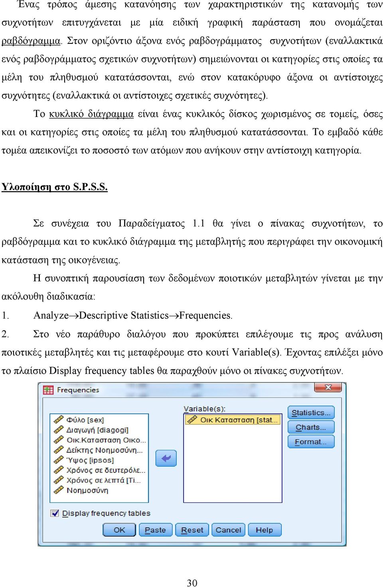The height and width of the screenshot is (588, 383).
Task: Click the blue arrow to move variable
Action: [x=166, y=458]
